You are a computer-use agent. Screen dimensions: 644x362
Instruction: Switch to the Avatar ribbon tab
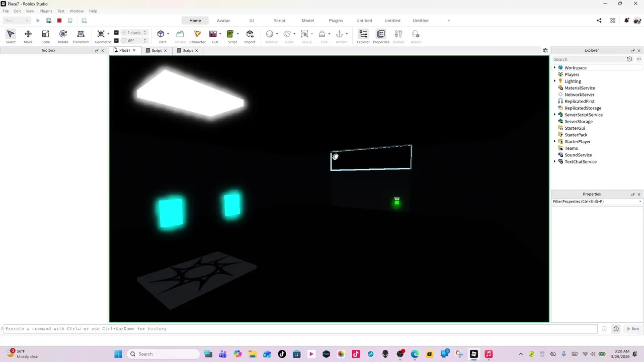[x=223, y=21]
